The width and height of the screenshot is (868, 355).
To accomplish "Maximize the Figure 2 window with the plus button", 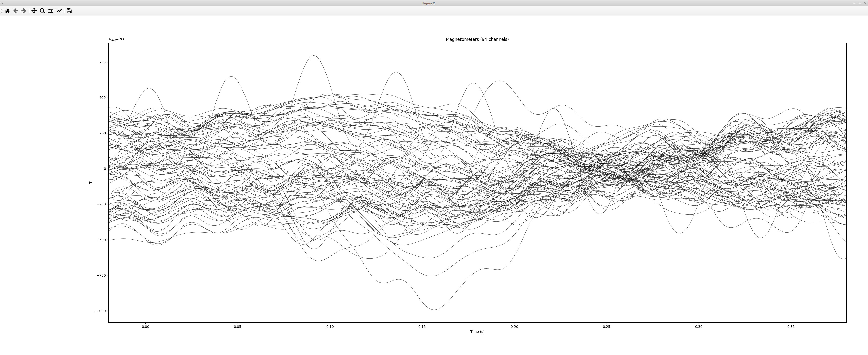I will coord(860,3).
